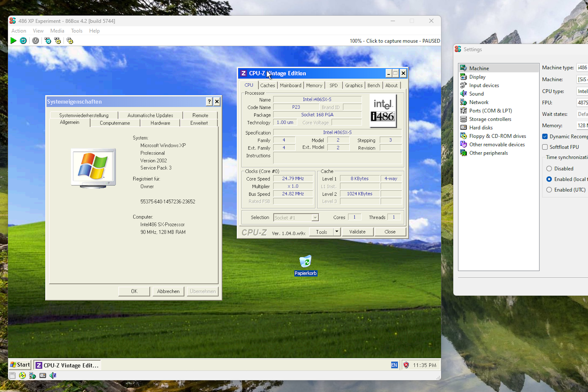Image resolution: width=588 pixels, height=392 pixels.
Task: Click the floppy drive status icon
Action: [12, 376]
